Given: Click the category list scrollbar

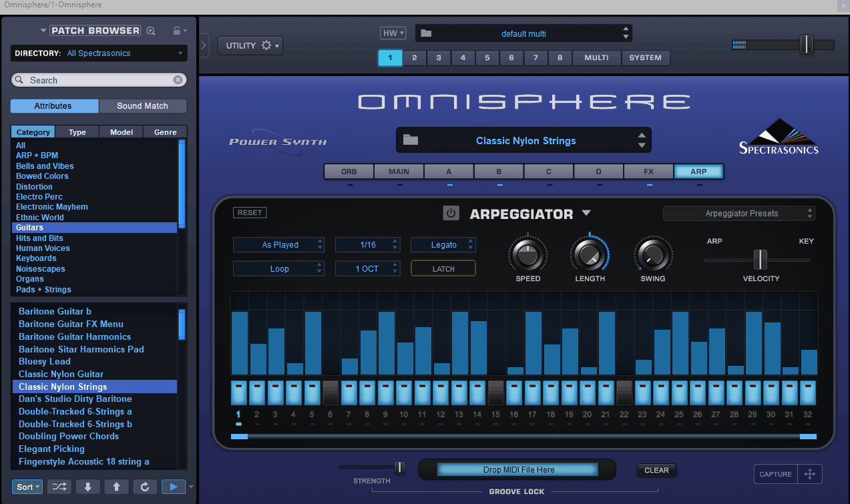Looking at the screenshot, I should click(182, 184).
